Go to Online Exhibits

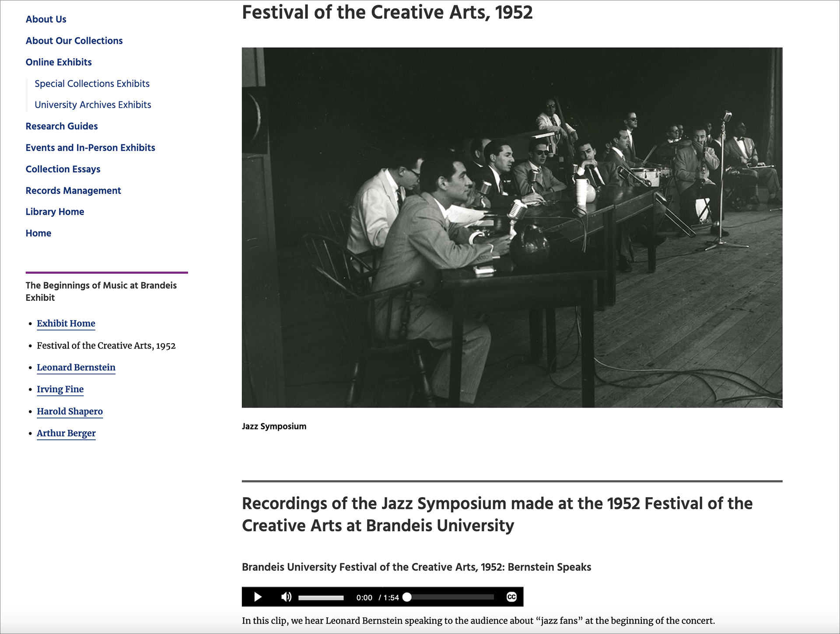coord(59,62)
